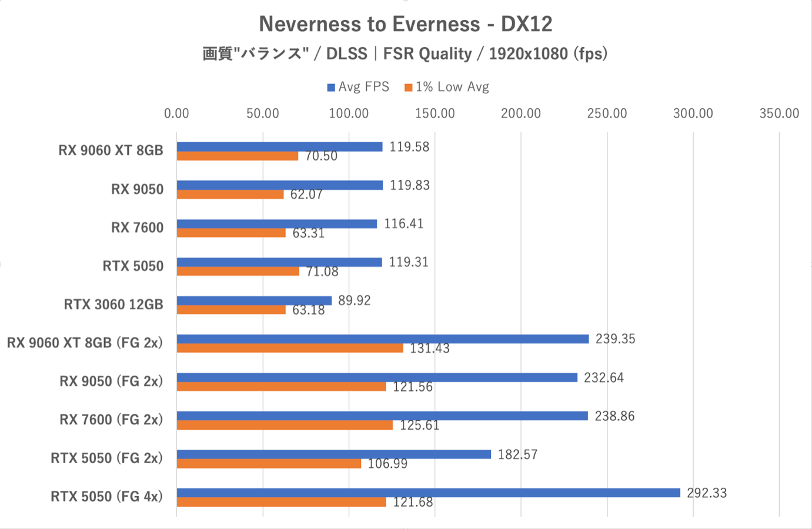Click the data value '71.08'
Image resolution: width=812 pixels, height=529 pixels.
click(322, 272)
